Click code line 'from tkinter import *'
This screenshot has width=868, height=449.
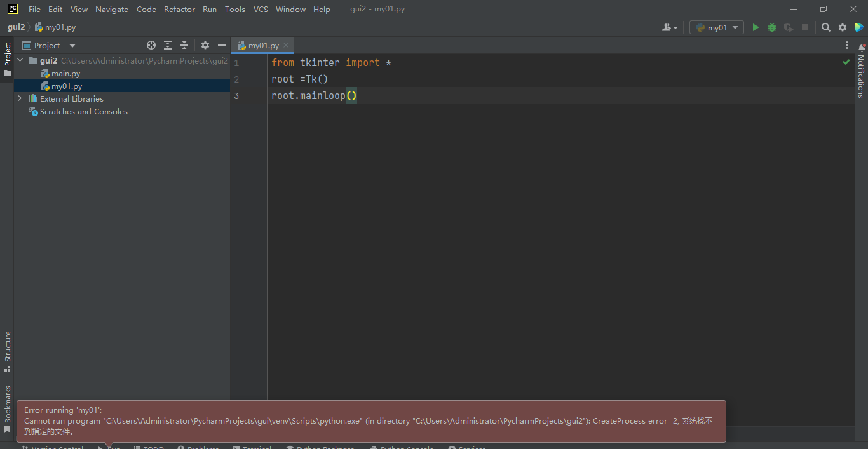click(331, 62)
